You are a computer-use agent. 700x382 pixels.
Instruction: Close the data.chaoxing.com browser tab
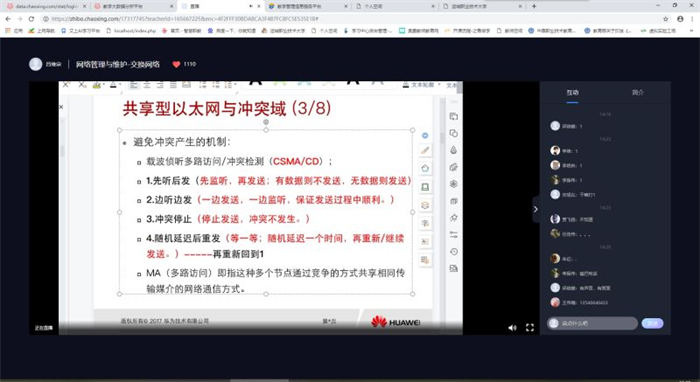click(84, 6)
